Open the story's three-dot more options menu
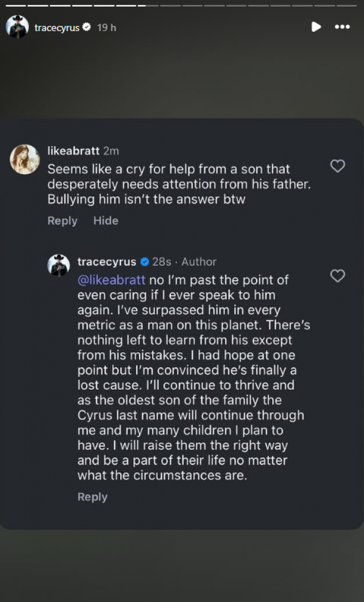364x602 pixels. click(x=342, y=26)
